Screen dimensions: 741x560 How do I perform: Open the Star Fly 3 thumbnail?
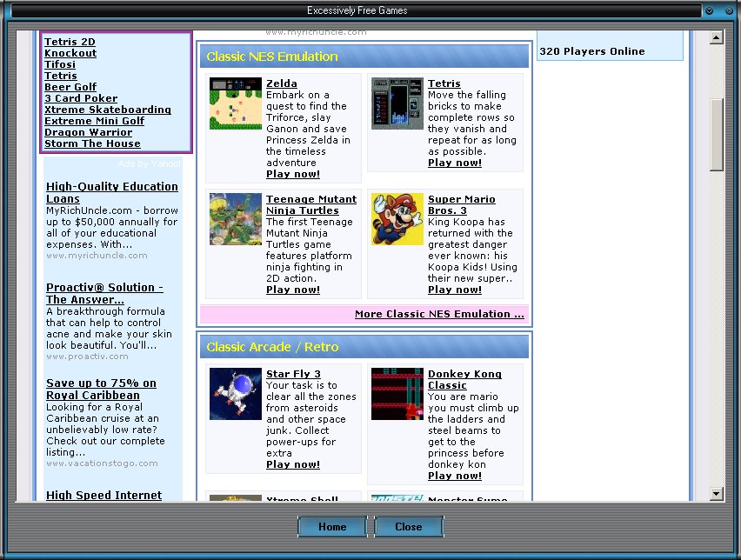pos(236,394)
